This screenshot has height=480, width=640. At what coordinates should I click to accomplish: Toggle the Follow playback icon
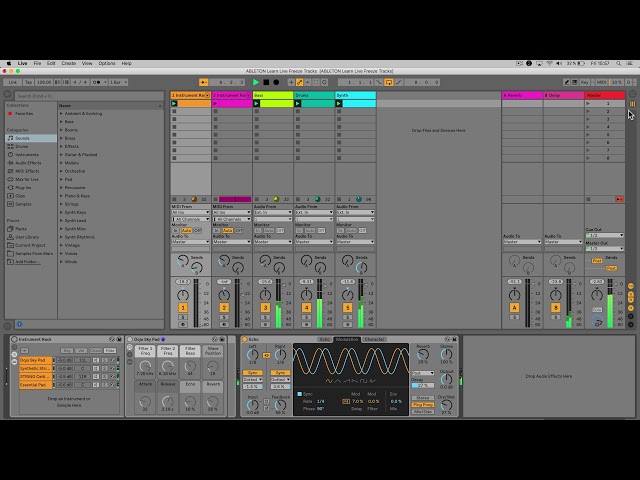[x=203, y=82]
